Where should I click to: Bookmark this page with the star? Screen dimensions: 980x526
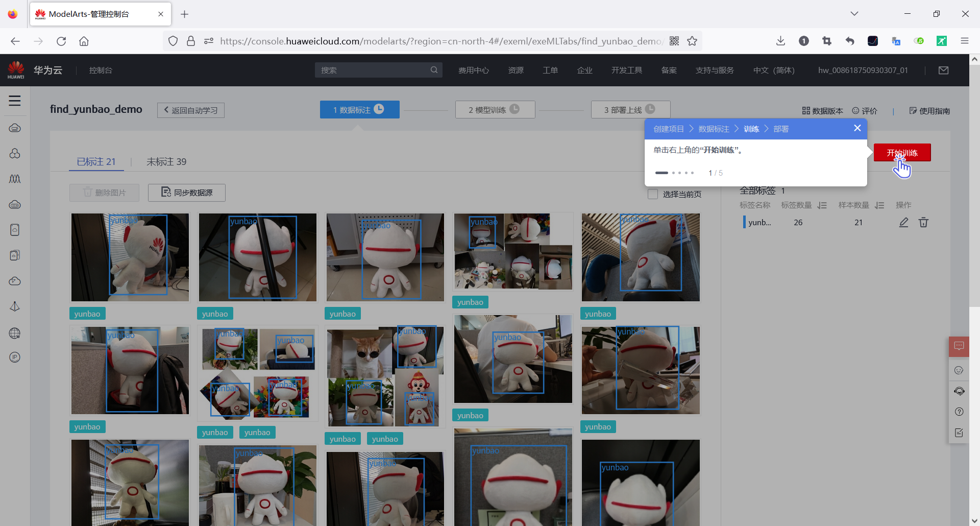(692, 41)
